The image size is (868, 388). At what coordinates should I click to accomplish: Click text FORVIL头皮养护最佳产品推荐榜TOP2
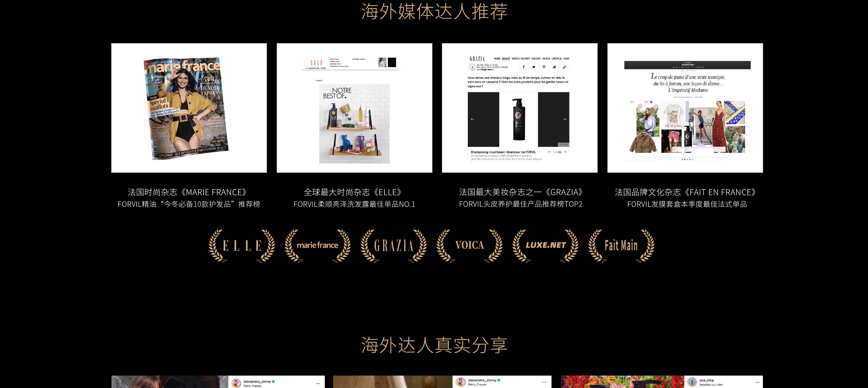point(521,204)
